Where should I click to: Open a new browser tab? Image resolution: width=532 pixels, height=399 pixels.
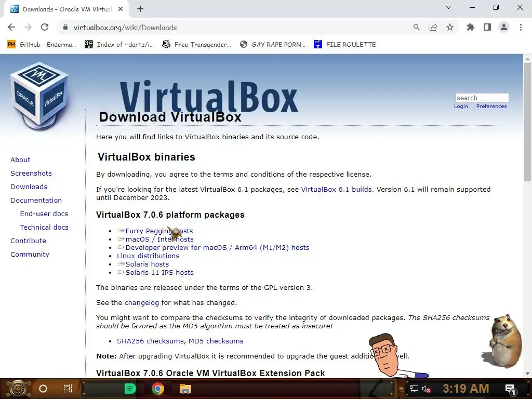pyautogui.click(x=140, y=9)
